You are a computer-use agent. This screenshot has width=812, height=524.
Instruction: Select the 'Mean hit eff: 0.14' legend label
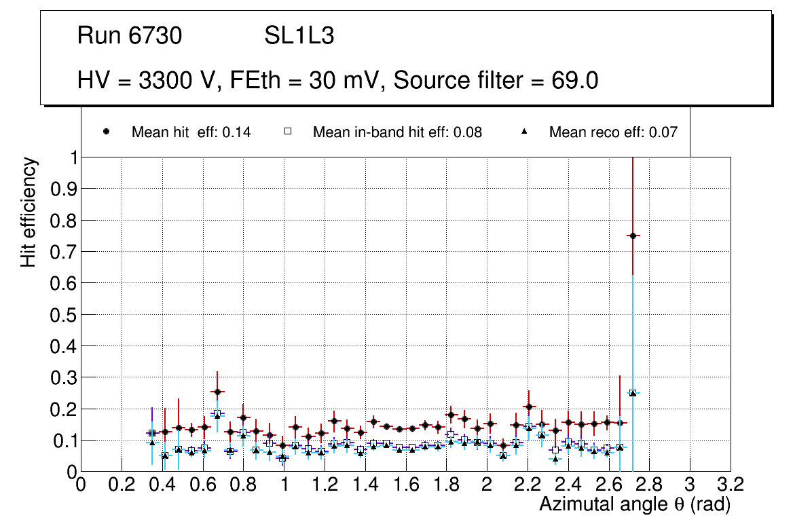191,132
